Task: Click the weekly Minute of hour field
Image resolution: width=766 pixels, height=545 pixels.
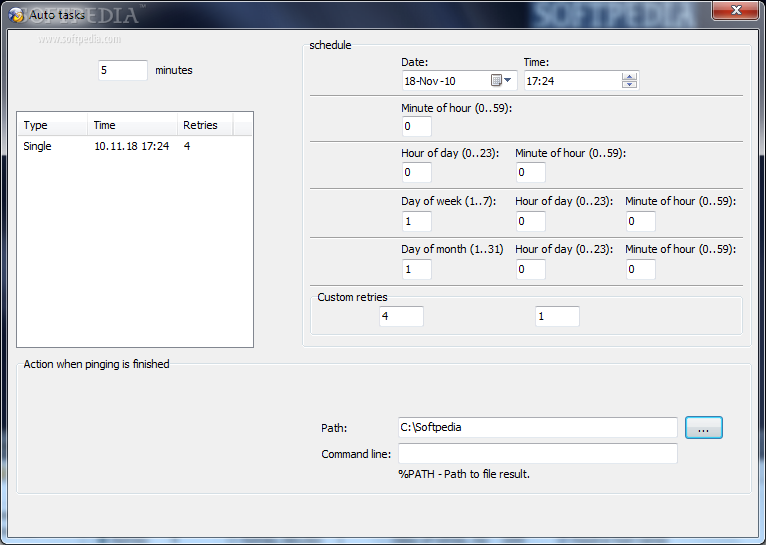Action: pyautogui.click(x=641, y=221)
